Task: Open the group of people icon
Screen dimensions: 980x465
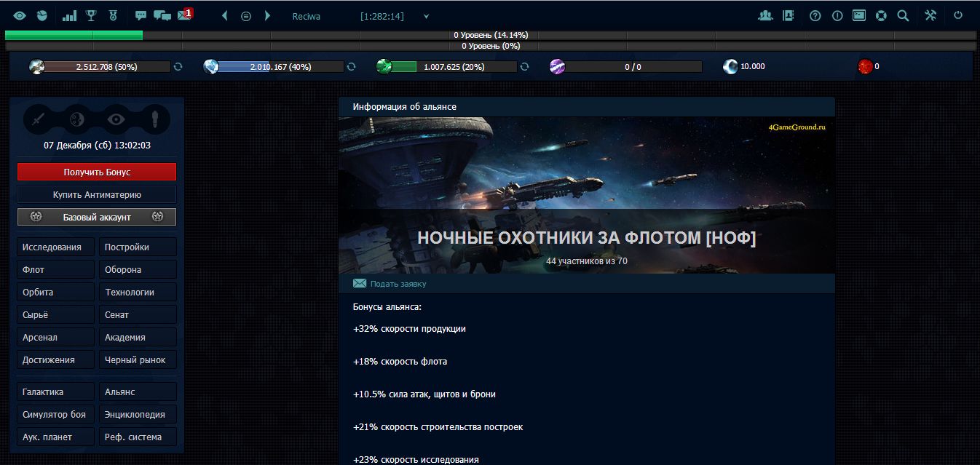Action: click(764, 15)
